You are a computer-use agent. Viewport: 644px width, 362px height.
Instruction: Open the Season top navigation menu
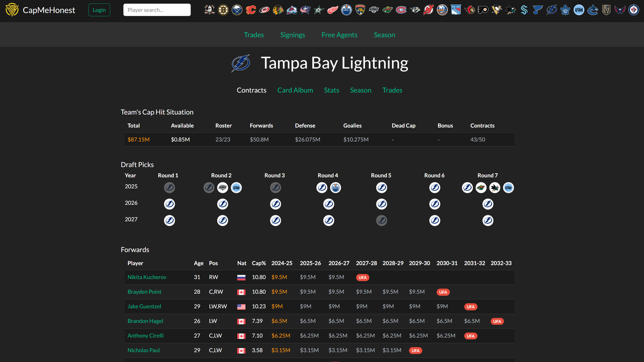[384, 35]
